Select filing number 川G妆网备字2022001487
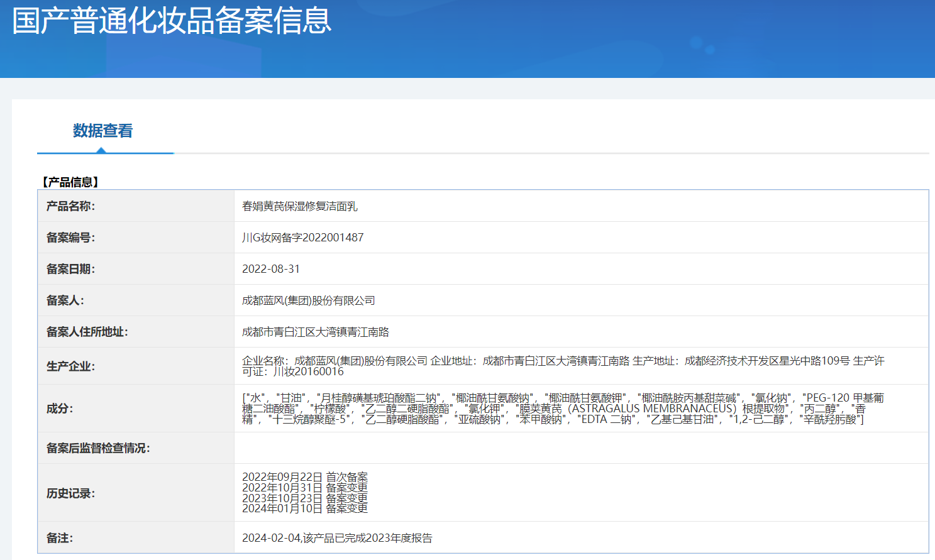This screenshot has width=935, height=560. [302, 238]
